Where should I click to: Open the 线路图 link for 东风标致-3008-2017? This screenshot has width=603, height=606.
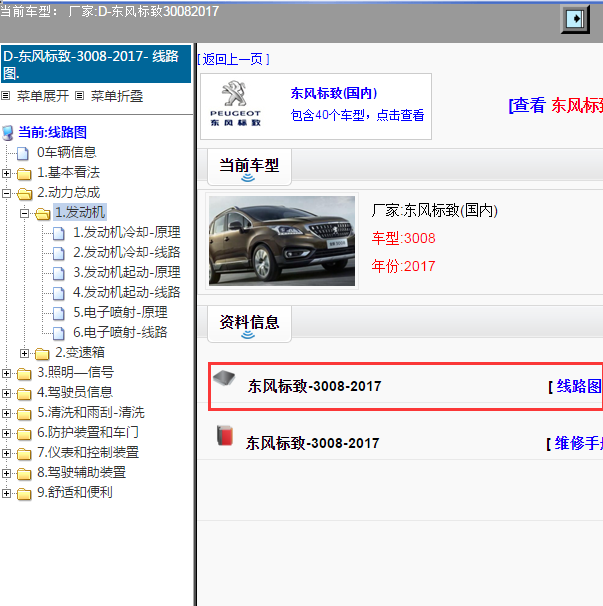point(578,386)
